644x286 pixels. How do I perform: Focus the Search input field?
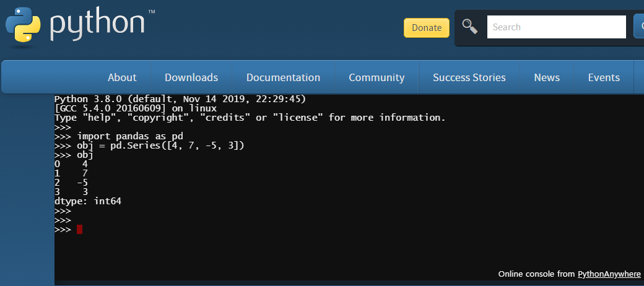pyautogui.click(x=556, y=27)
